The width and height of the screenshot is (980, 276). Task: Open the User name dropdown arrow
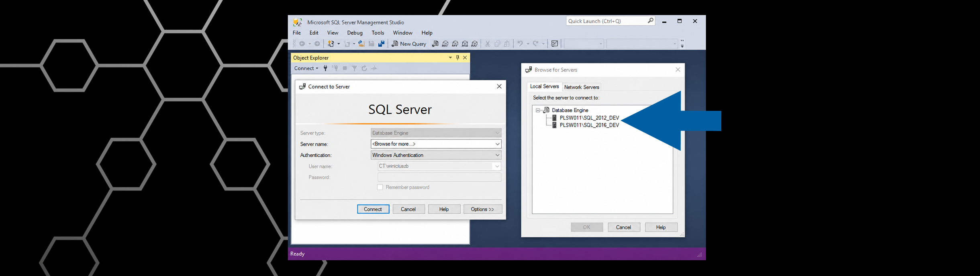point(497,166)
